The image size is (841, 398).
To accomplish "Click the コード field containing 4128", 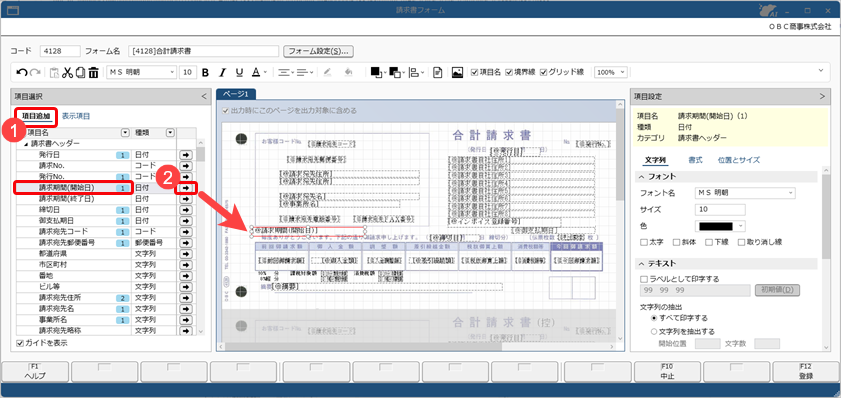I will tap(60, 51).
